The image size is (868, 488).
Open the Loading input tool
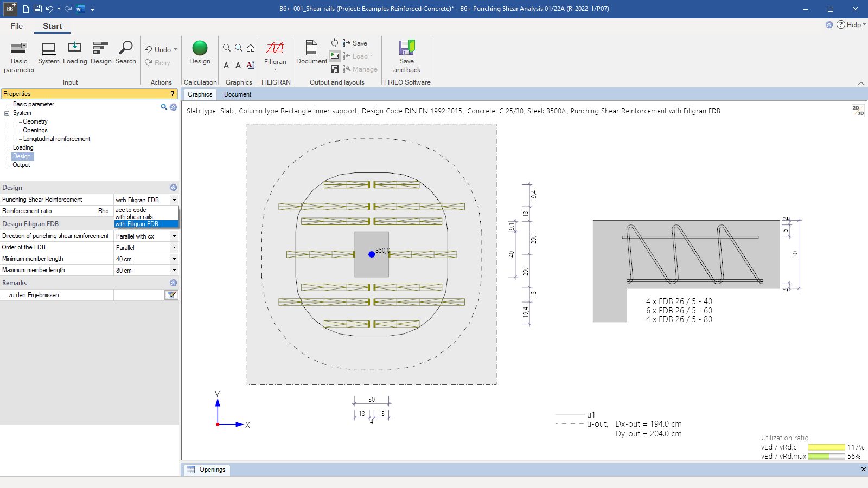[x=75, y=53]
